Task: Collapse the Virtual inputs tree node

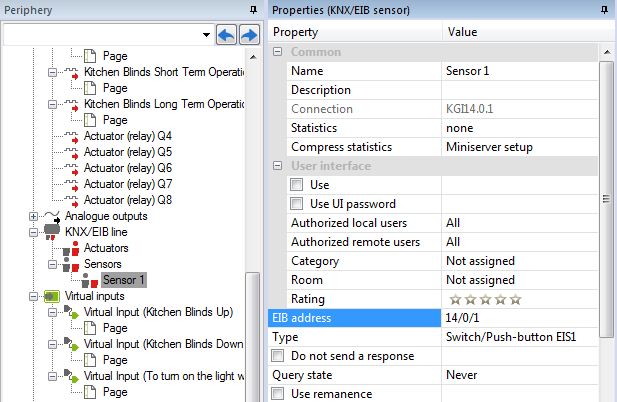Action: (34, 296)
